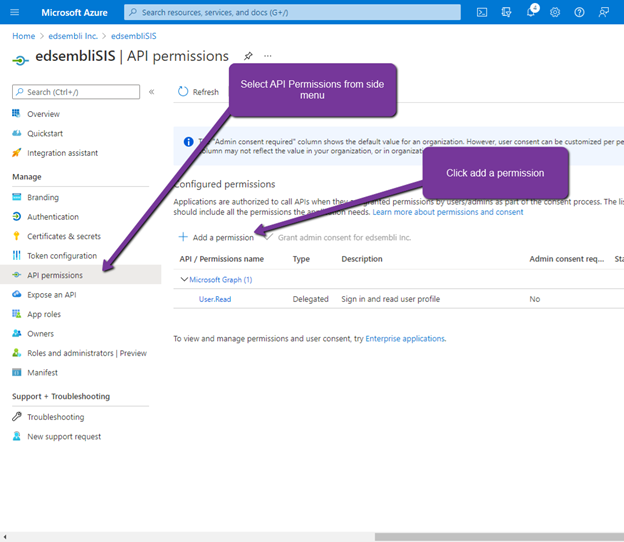Click the Manifest icon
This screenshot has width=624, height=542.
coord(16,372)
